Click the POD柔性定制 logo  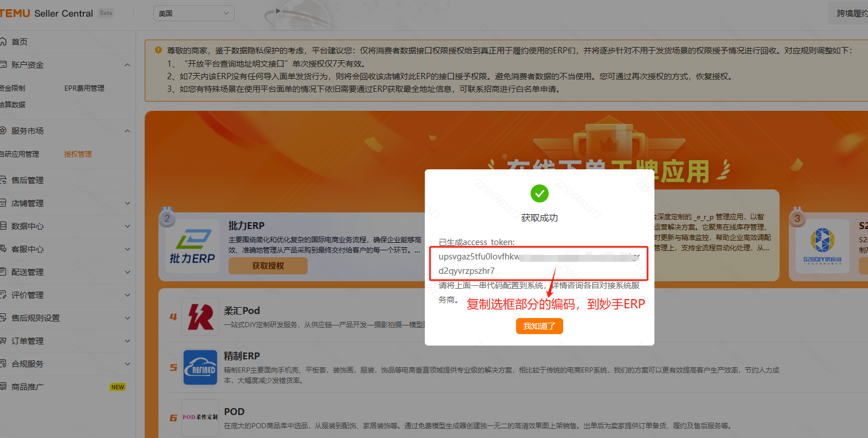(200, 417)
